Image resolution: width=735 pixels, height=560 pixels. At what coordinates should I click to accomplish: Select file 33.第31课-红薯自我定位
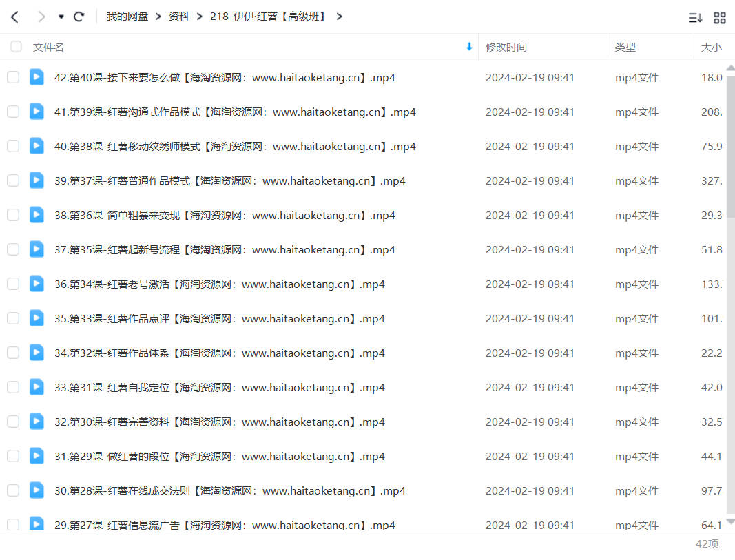coord(219,388)
